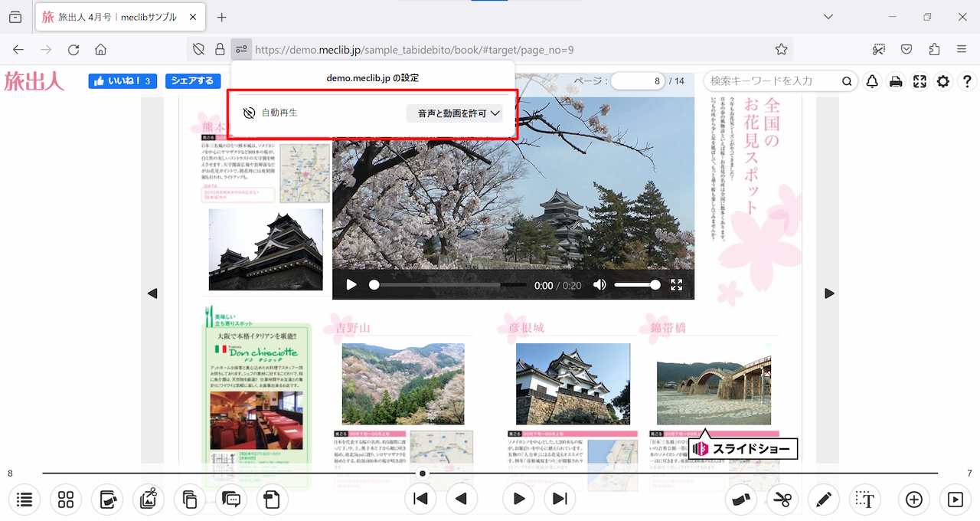Click the zoom-in plus icon
This screenshot has width=980, height=521.
[913, 500]
